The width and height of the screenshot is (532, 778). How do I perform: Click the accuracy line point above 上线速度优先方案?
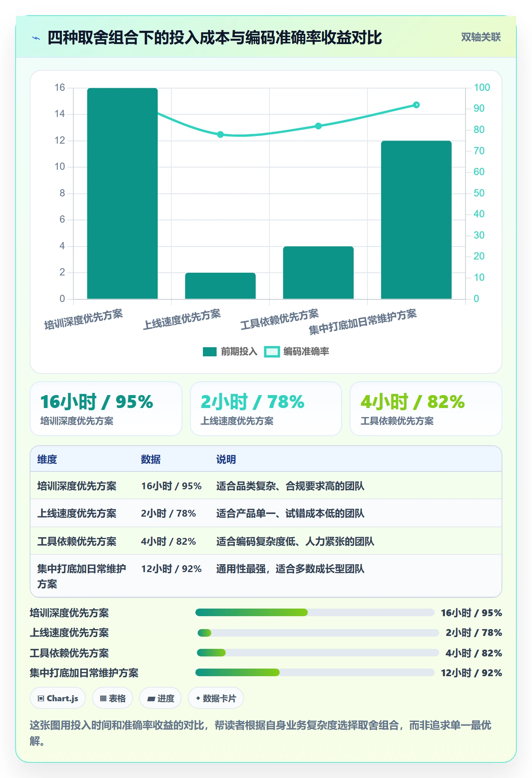(220, 134)
